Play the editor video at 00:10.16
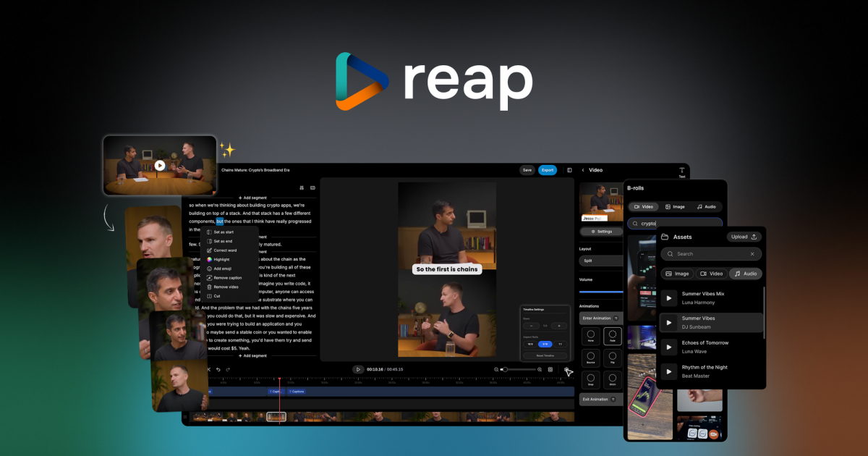Viewport: 868px width, 456px height. [x=358, y=369]
